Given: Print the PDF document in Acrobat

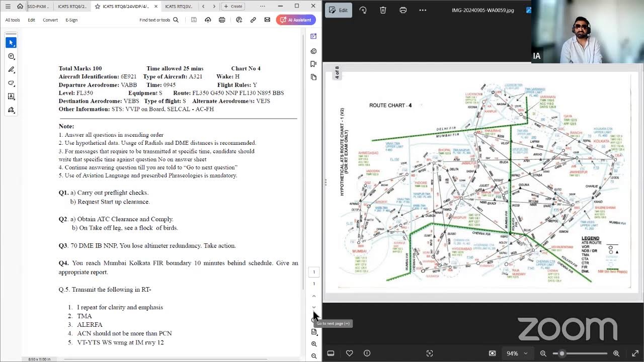Looking at the screenshot, I should tap(222, 20).
